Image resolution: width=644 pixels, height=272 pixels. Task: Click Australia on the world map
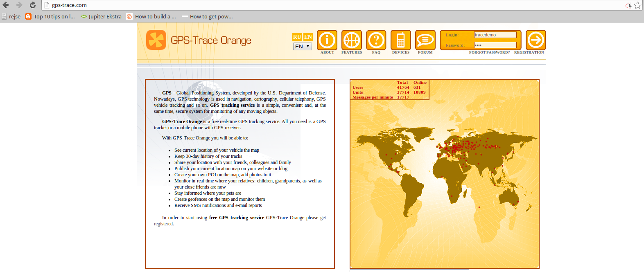pyautogui.click(x=509, y=197)
